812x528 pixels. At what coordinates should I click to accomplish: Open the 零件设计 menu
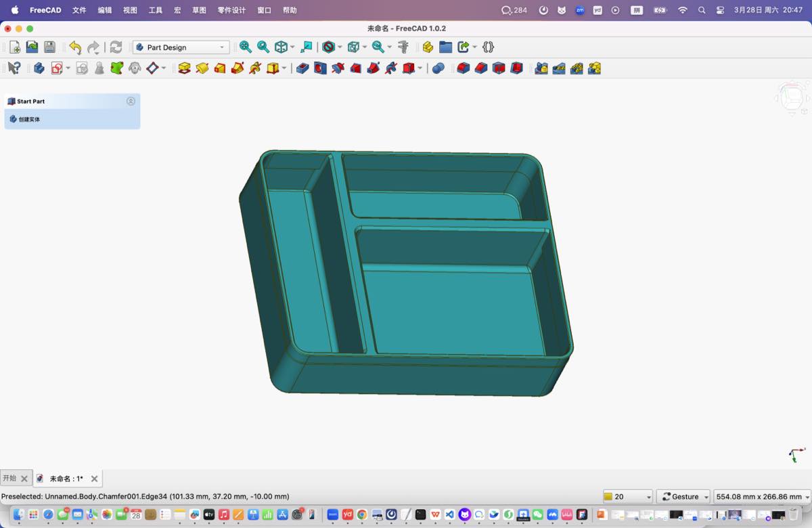pos(231,10)
